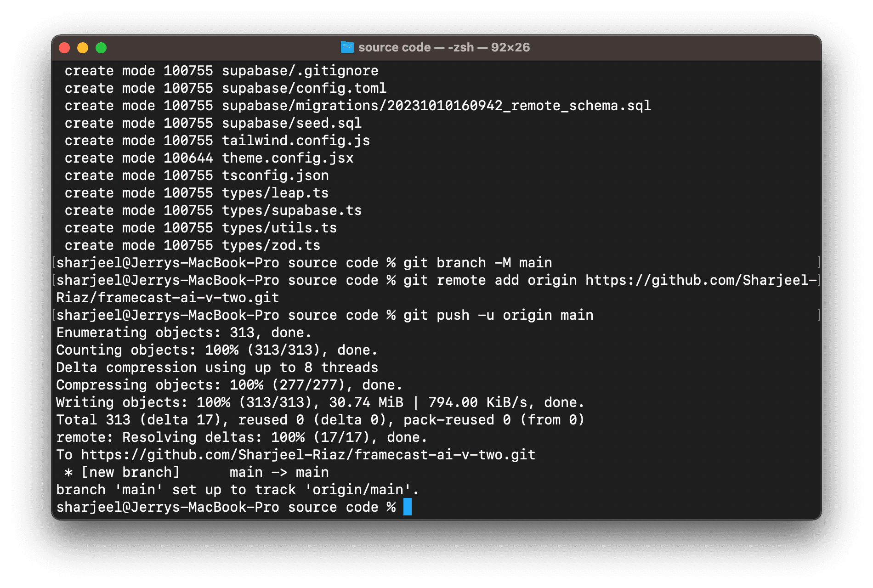Click the 'types/leap.ts' file path

click(275, 193)
